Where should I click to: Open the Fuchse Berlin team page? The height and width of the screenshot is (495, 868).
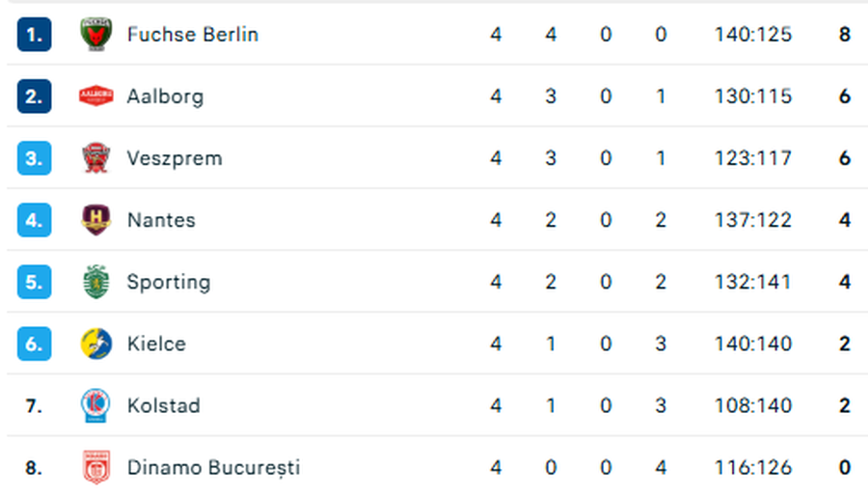(x=192, y=35)
